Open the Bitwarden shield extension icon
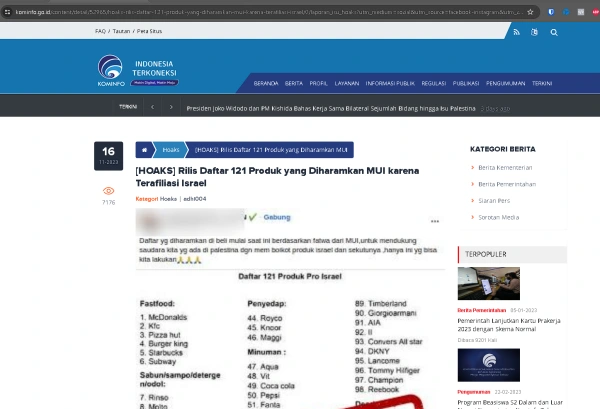The width and height of the screenshot is (600, 409). point(551,12)
